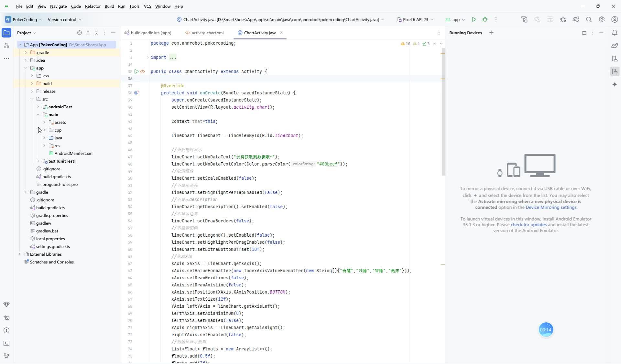Toggle the Problems tool window icon

6,330
